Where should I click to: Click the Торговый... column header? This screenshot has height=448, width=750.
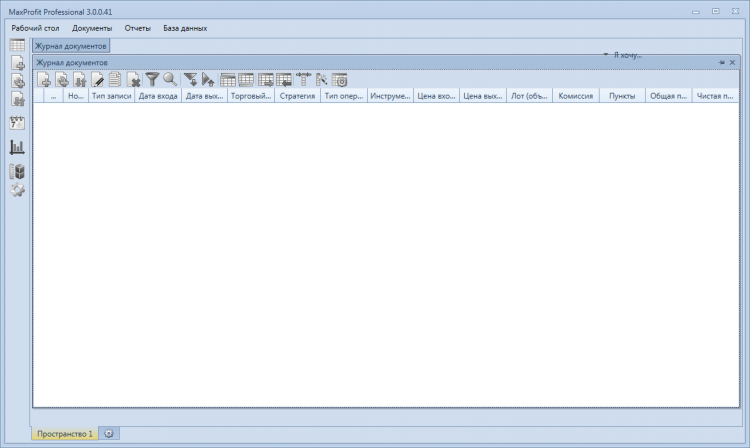click(251, 96)
